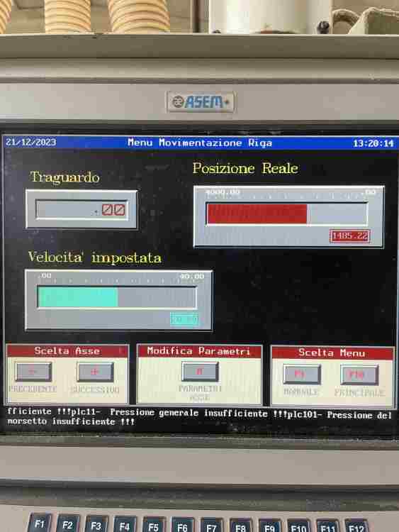This screenshot has width=399, height=532.
Task: Click the Scelta Asse panel header
Action: (x=67, y=351)
